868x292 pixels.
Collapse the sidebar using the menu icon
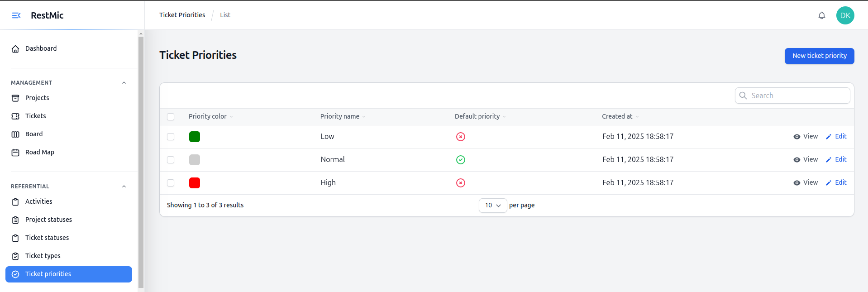coord(16,15)
